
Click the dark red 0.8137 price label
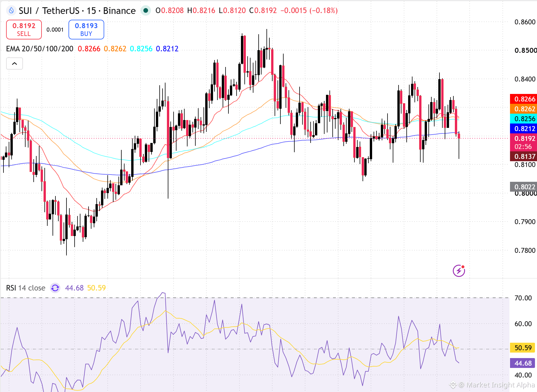click(x=524, y=157)
